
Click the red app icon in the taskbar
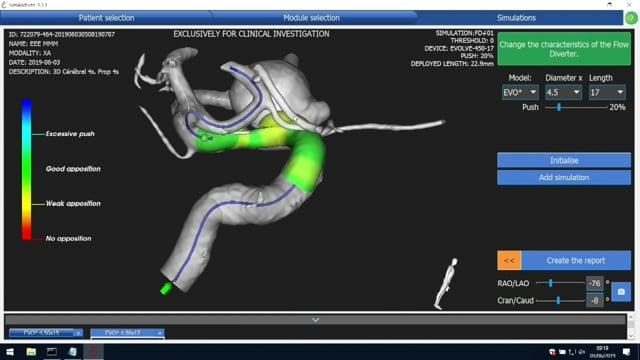tap(93, 352)
